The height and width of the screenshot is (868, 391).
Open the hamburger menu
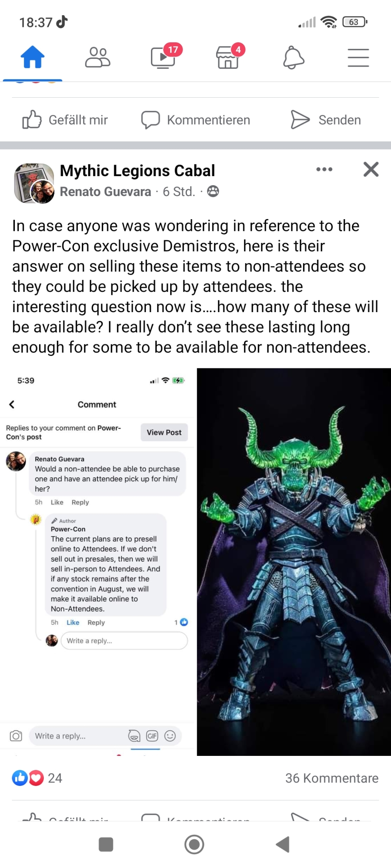point(359,58)
